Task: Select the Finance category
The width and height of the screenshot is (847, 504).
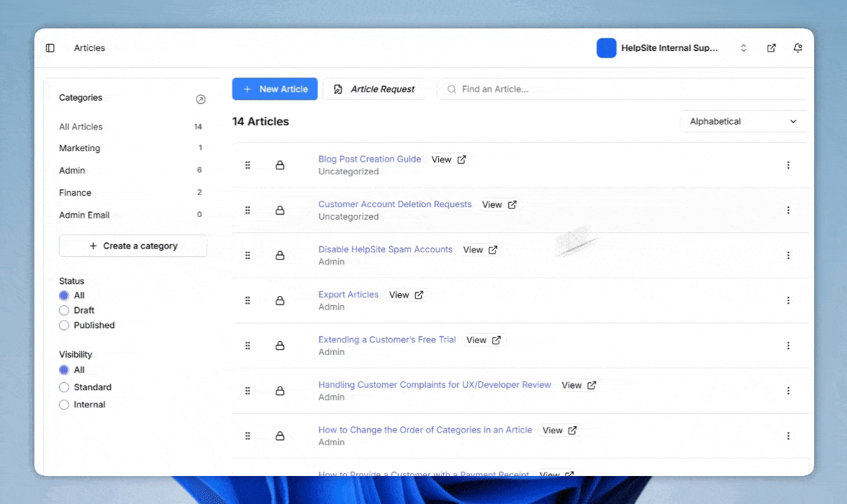Action: (x=76, y=192)
